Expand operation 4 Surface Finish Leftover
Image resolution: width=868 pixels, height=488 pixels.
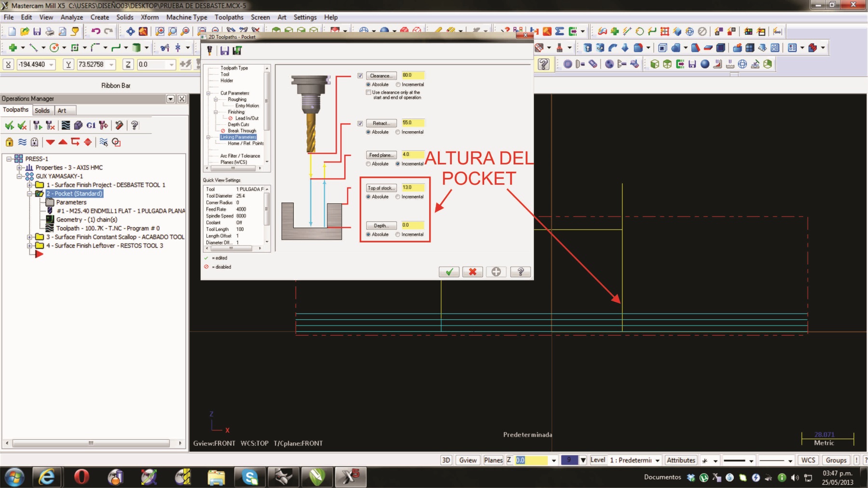(29, 246)
